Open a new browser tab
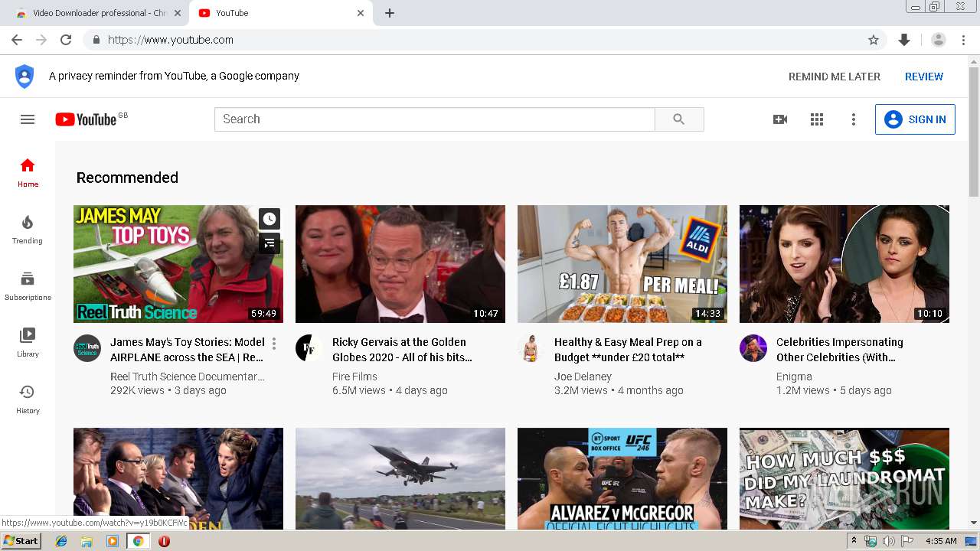The width and height of the screenshot is (980, 551). [390, 13]
